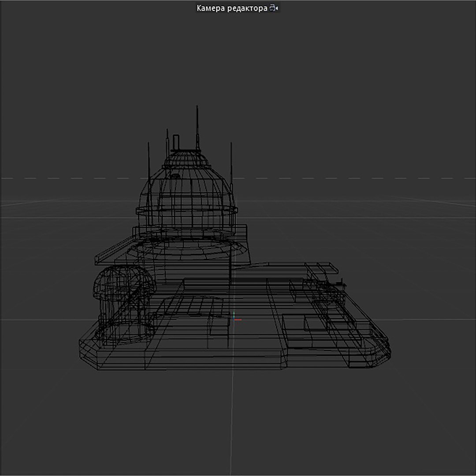Select the 'Камера редактора' viewport label
The image size is (476, 476).
232,8
